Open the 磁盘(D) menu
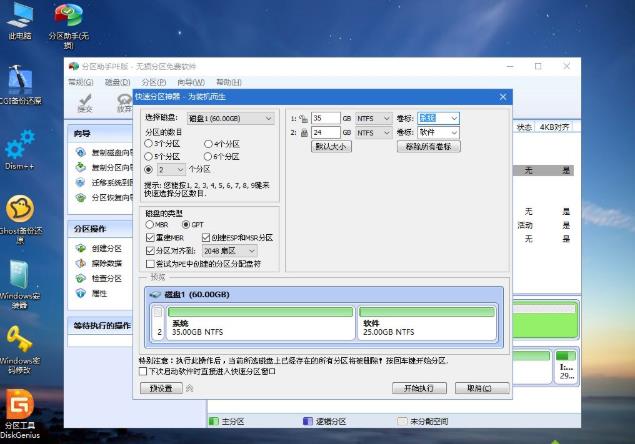The width and height of the screenshot is (635, 444). 118,82
